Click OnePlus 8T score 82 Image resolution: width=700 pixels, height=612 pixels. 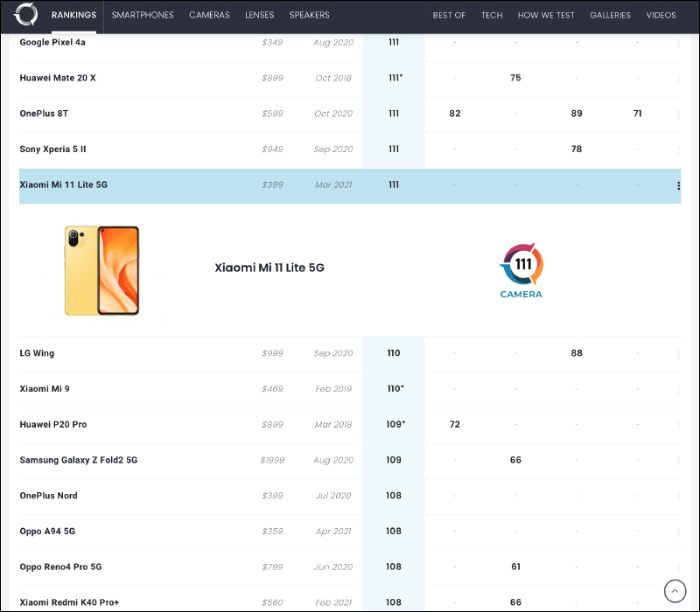(454, 114)
